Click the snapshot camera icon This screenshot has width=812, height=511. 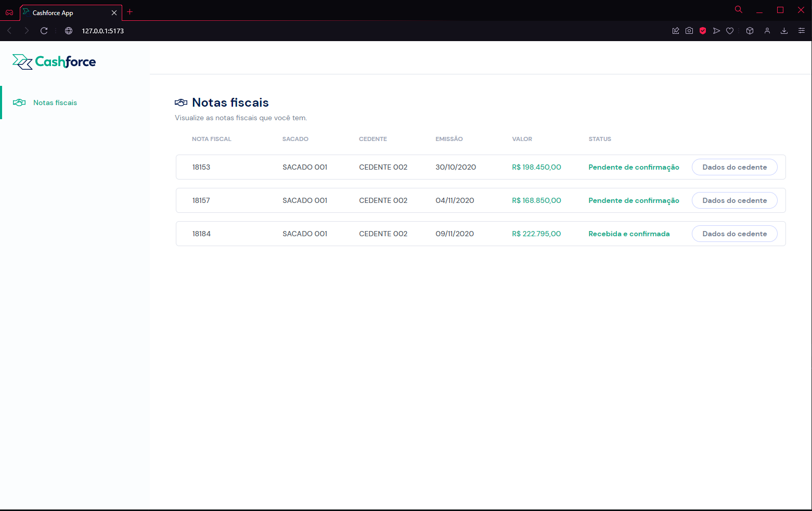(689, 31)
